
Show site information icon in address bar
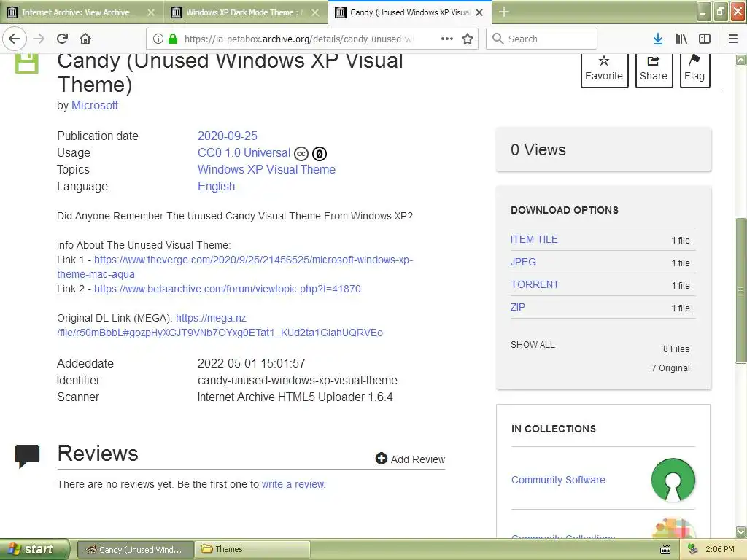pyautogui.click(x=158, y=39)
